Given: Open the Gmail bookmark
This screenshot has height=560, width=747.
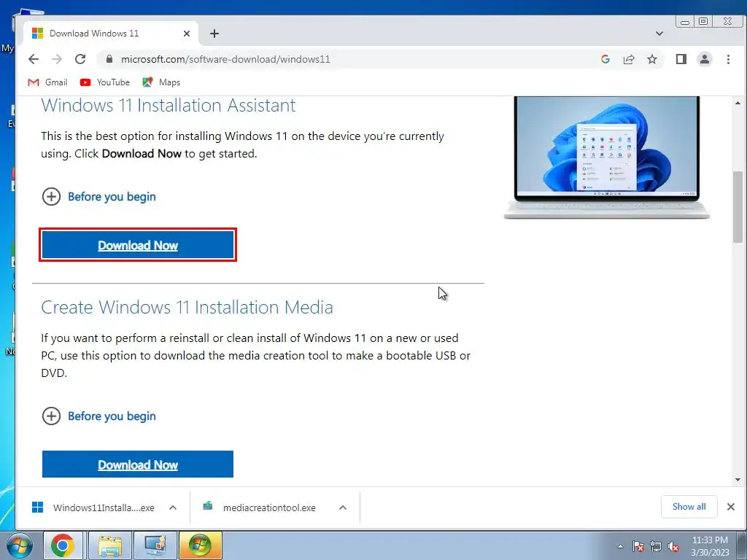Looking at the screenshot, I should tap(47, 82).
